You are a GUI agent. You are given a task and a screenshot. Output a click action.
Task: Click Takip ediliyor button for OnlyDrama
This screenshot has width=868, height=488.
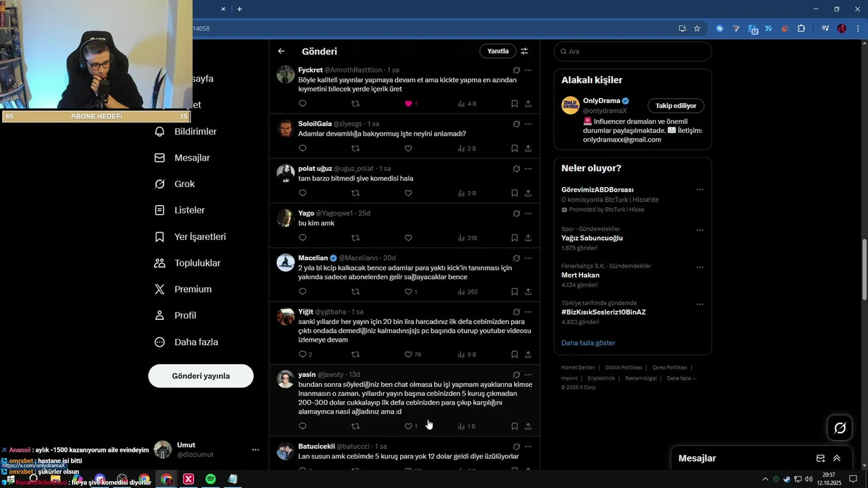[x=676, y=106]
